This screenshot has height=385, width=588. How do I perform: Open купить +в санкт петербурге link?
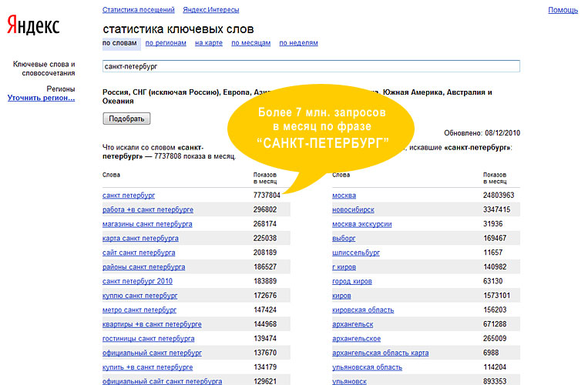pos(147,367)
